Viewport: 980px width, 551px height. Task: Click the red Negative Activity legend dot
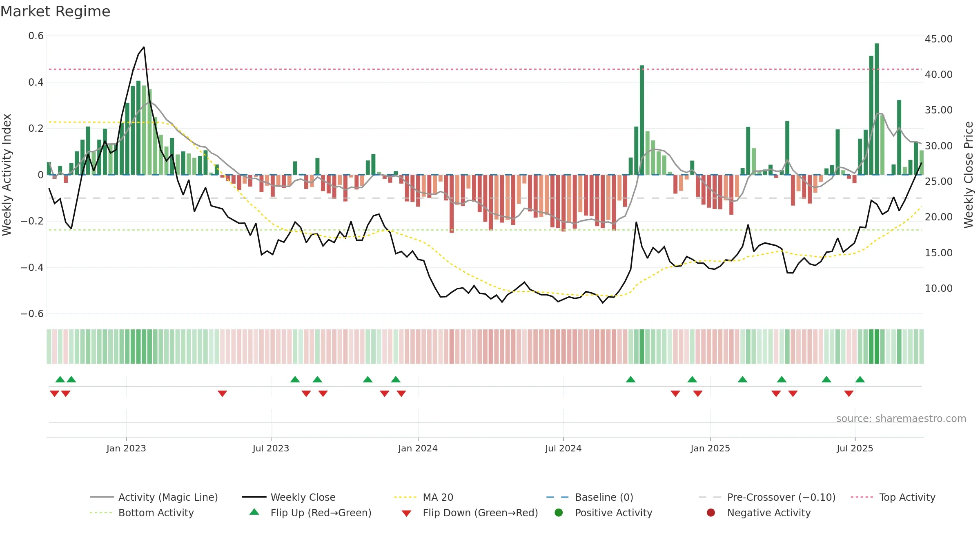pyautogui.click(x=711, y=513)
